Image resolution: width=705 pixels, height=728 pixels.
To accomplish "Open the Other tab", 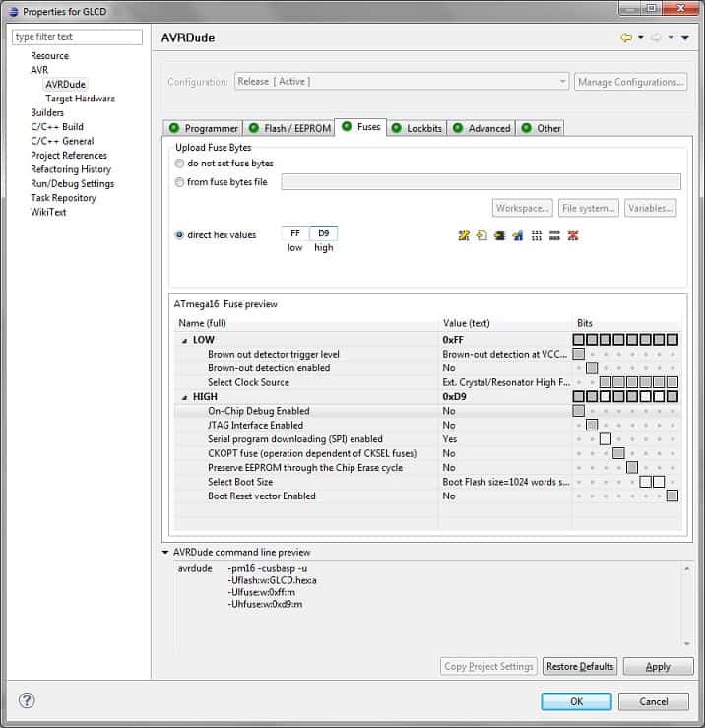I will [x=541, y=128].
